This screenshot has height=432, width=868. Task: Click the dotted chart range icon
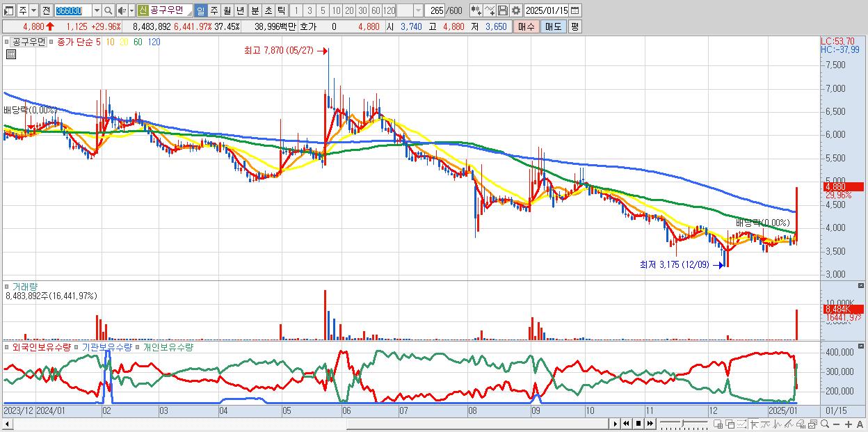click(741, 424)
